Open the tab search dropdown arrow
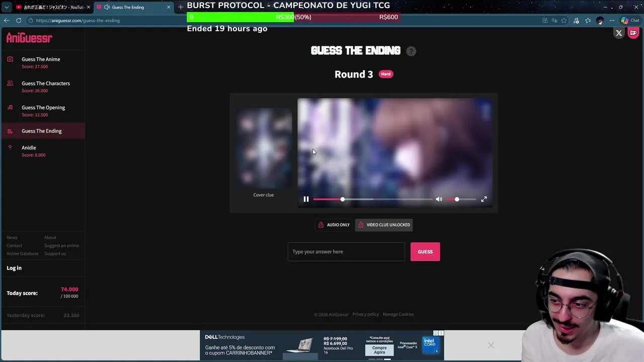This screenshot has height=362, width=644. pyautogui.click(x=6, y=7)
